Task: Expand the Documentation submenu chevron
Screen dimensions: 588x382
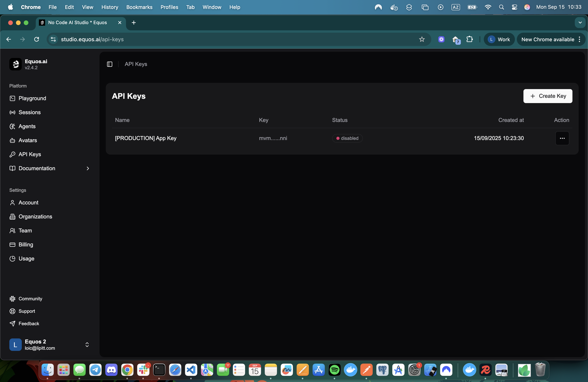Action: (x=87, y=168)
